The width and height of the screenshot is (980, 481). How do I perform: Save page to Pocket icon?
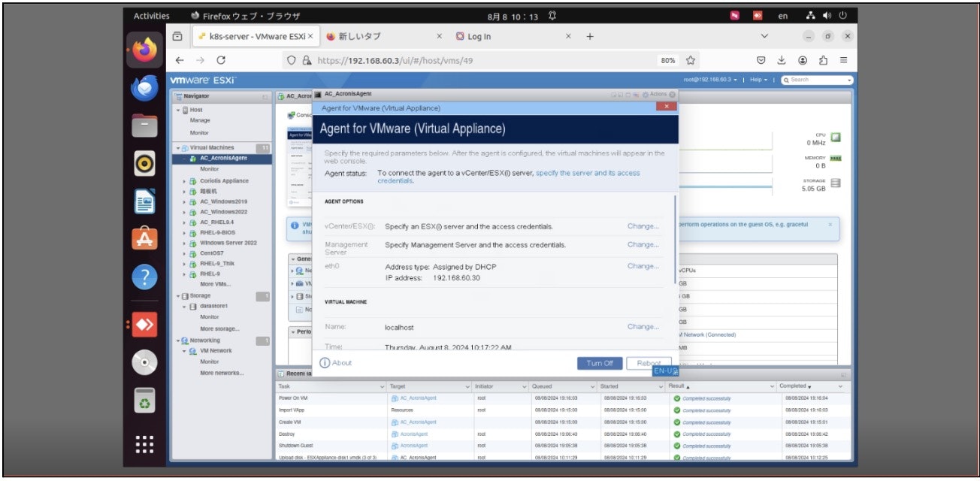pyautogui.click(x=761, y=60)
